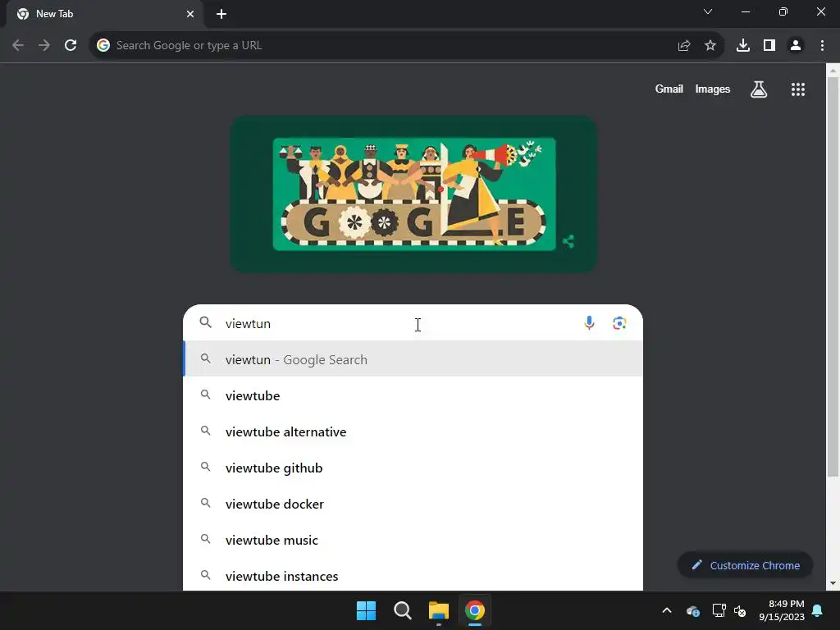Viewport: 840px width, 630px height.
Task: Select 'viewtube instances' suggestion
Action: (x=413, y=576)
